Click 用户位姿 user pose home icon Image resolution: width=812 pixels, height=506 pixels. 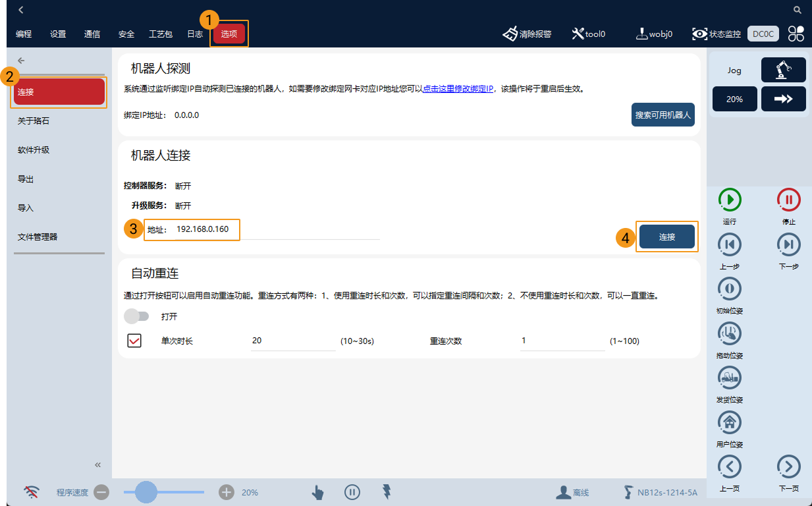click(730, 422)
